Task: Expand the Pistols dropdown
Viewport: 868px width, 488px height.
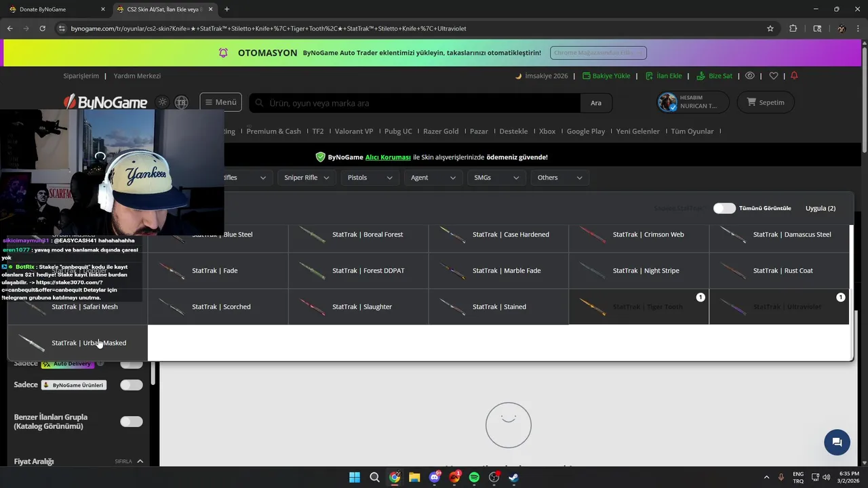Action: (370, 178)
